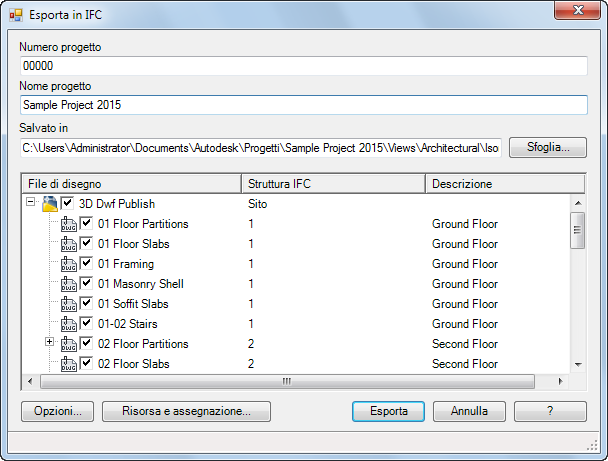The height and width of the screenshot is (461, 608).
Task: Open the Sfoglia... browse dialog
Action: 548,147
